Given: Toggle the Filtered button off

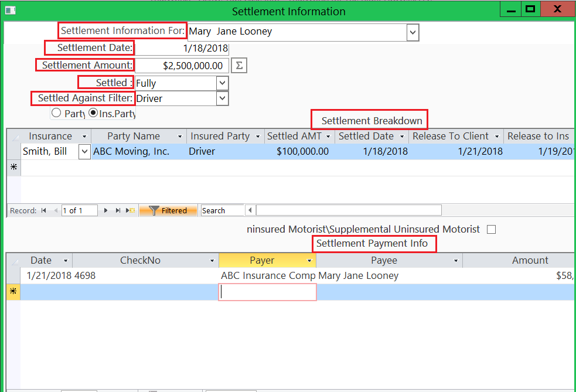Looking at the screenshot, I should pos(173,210).
